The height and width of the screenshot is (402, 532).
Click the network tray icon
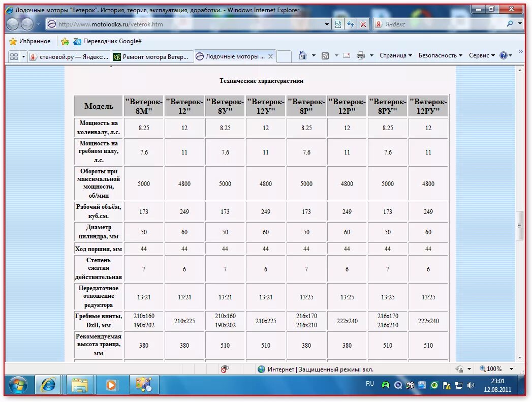click(459, 385)
